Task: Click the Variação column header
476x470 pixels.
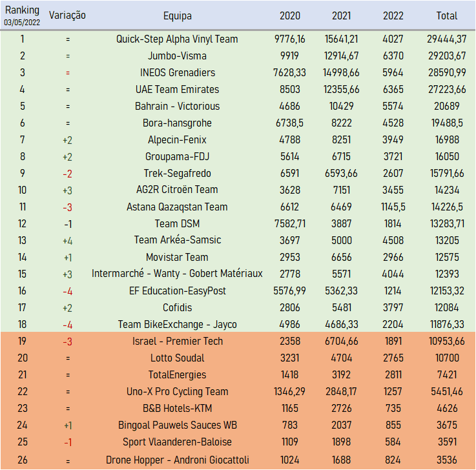Action: [67, 15]
